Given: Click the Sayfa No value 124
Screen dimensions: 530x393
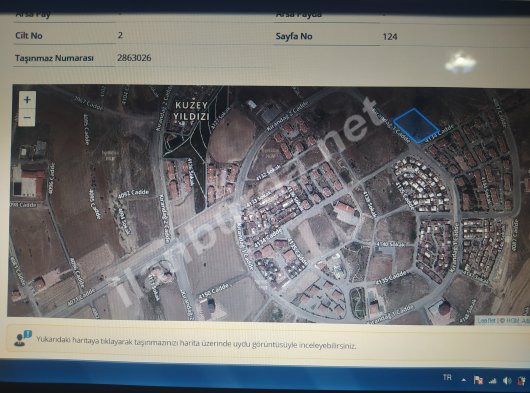Looking at the screenshot, I should point(390,36).
